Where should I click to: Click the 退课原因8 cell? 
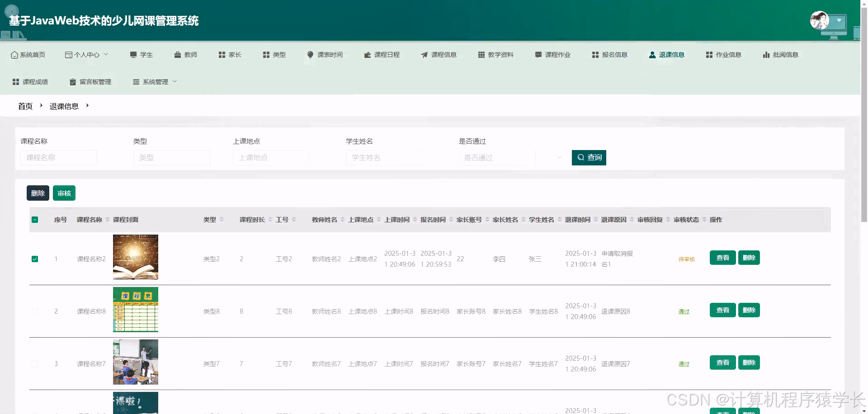tap(616, 311)
